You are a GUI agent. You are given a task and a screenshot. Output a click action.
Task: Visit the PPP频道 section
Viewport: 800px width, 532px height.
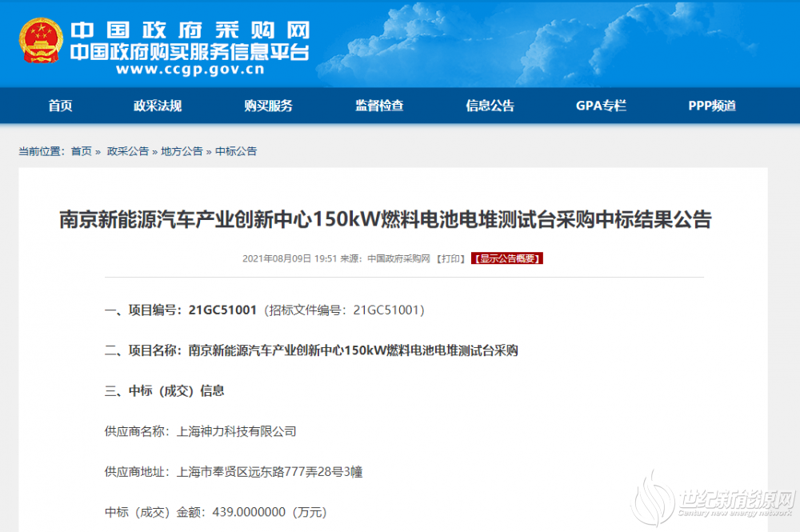point(711,106)
